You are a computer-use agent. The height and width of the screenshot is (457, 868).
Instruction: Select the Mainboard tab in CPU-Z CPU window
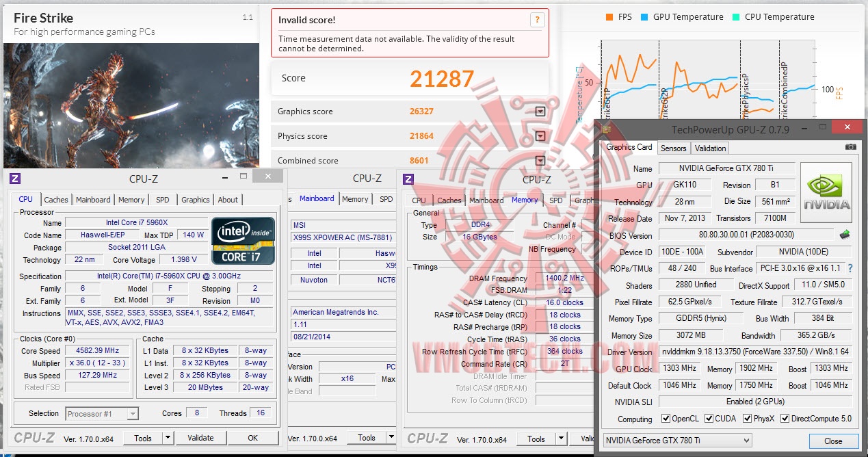coord(93,200)
